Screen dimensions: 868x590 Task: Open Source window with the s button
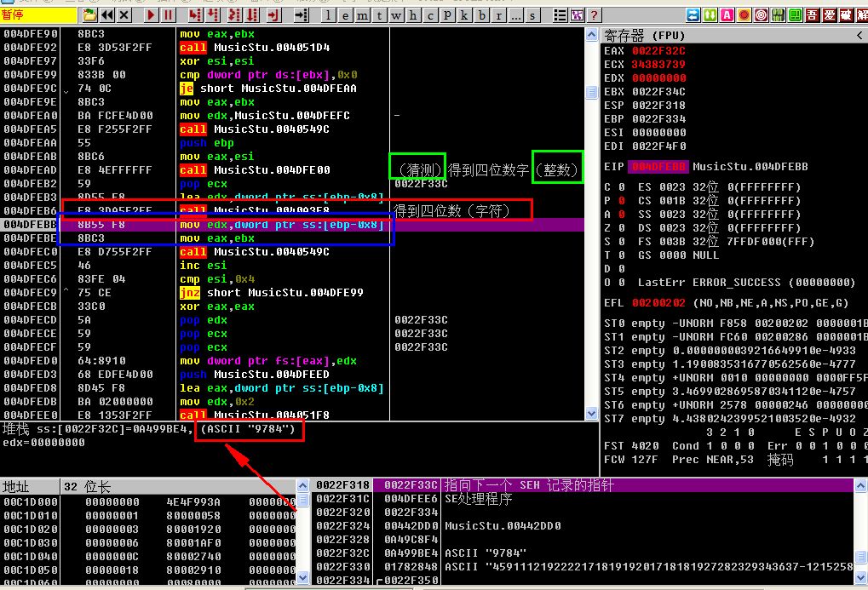[532, 15]
